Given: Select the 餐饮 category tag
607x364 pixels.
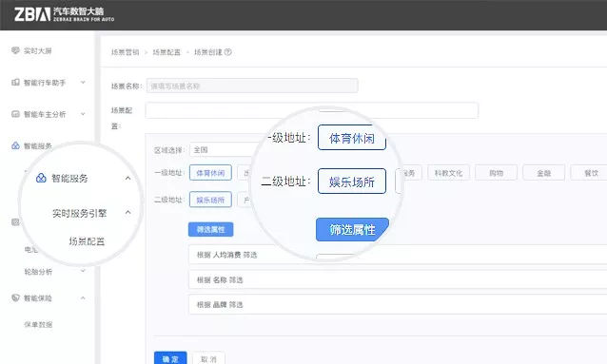Looking at the screenshot, I should 590,173.
